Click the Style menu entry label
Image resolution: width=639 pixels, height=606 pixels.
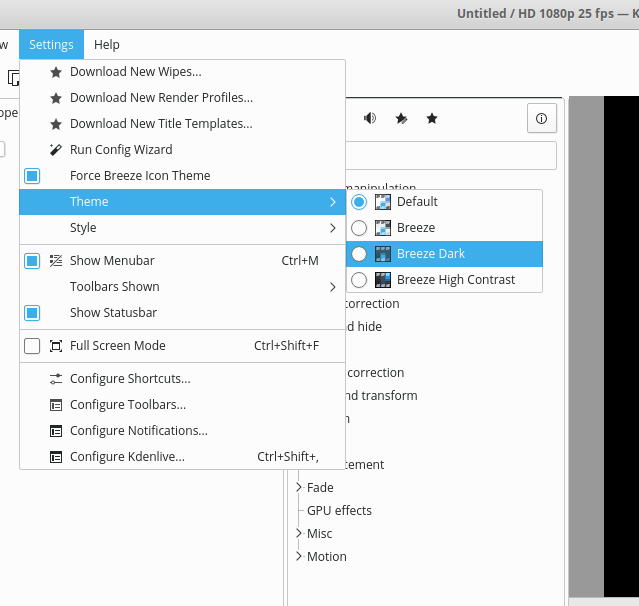[83, 228]
